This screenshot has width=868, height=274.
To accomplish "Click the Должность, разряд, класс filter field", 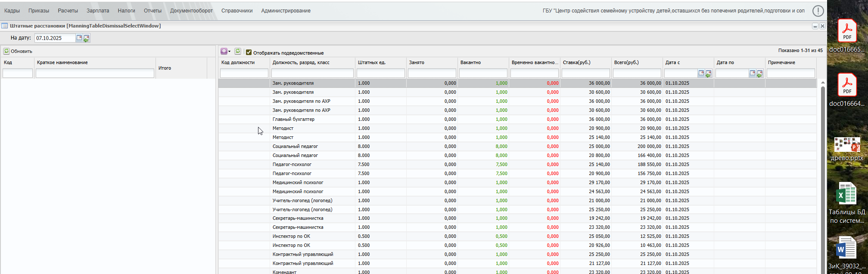I will (x=312, y=74).
